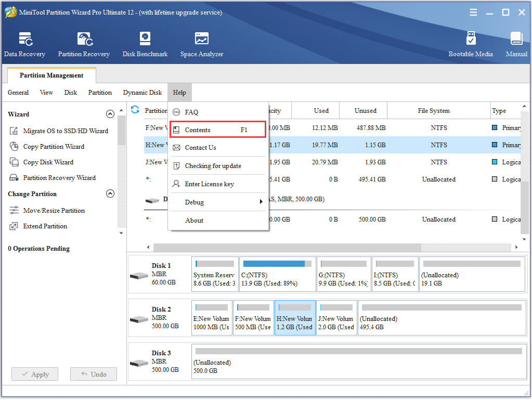This screenshot has width=532, height=400.
Task: Click the Apply button
Action: coord(35,374)
